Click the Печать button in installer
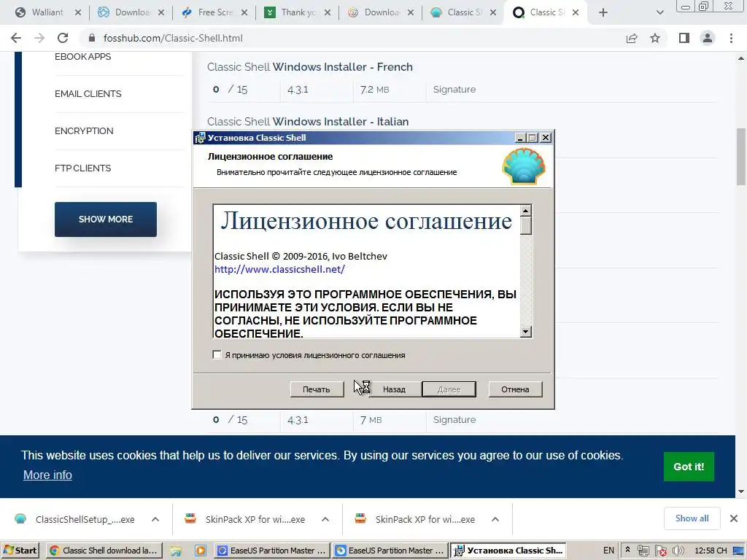 coord(317,389)
